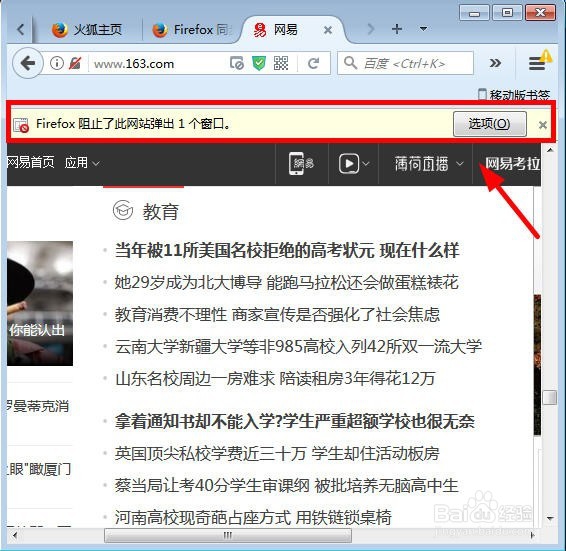Screen dimensions: 566x551
Task: Expand the 应用 dropdown menu
Action: (82, 163)
